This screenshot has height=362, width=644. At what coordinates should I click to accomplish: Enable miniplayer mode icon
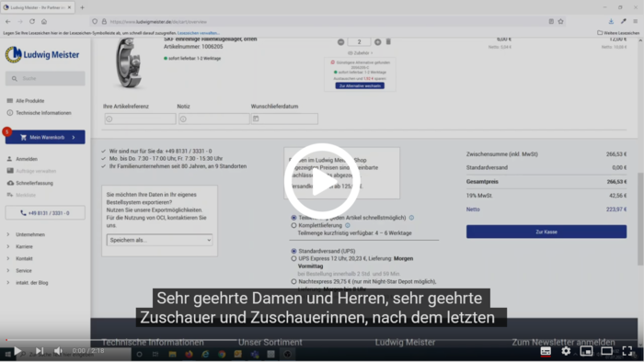click(x=587, y=351)
